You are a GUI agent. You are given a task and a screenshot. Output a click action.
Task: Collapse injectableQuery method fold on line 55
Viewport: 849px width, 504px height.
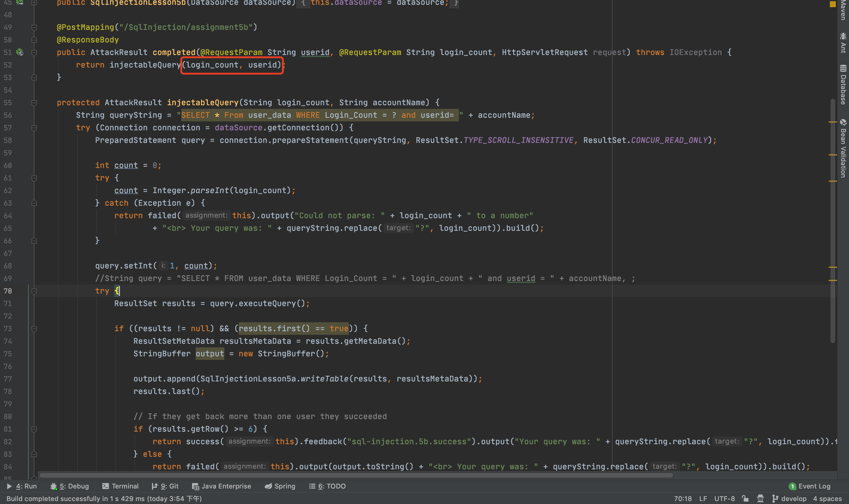(x=34, y=103)
